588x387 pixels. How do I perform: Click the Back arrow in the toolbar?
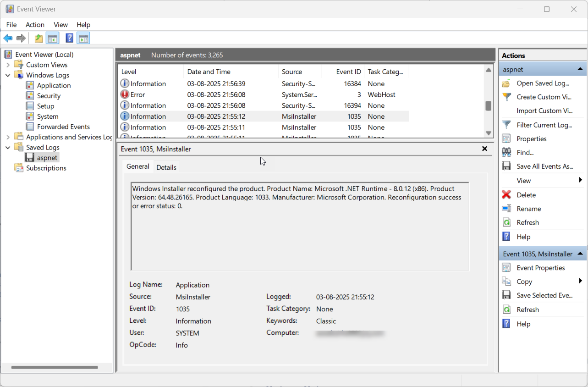[x=8, y=39]
